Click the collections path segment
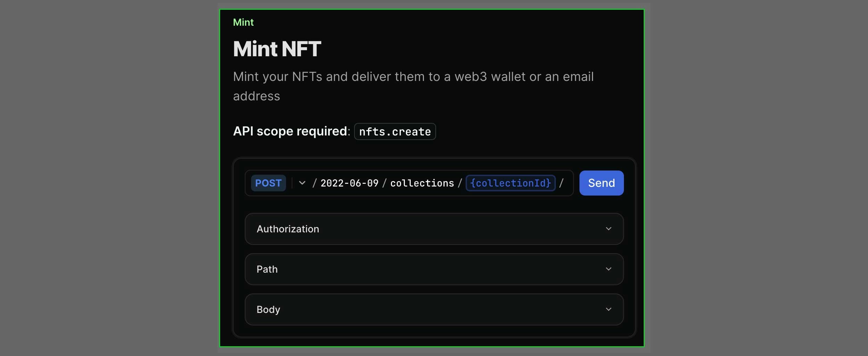 click(x=422, y=183)
